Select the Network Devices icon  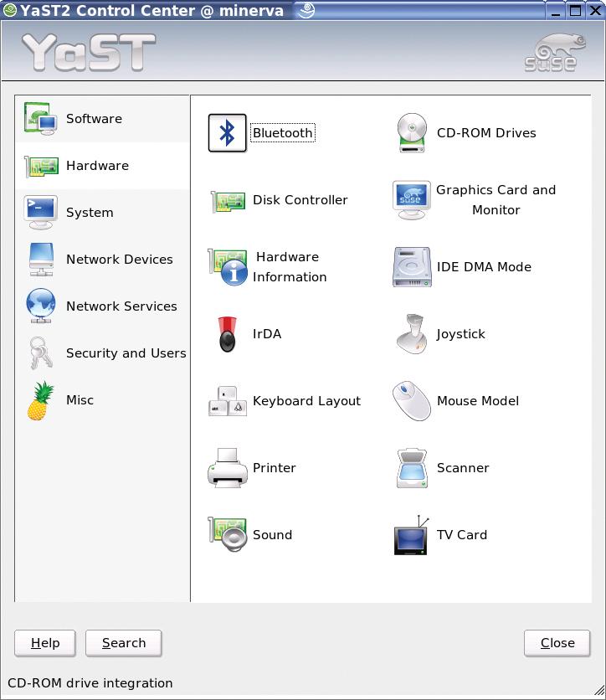(41, 260)
